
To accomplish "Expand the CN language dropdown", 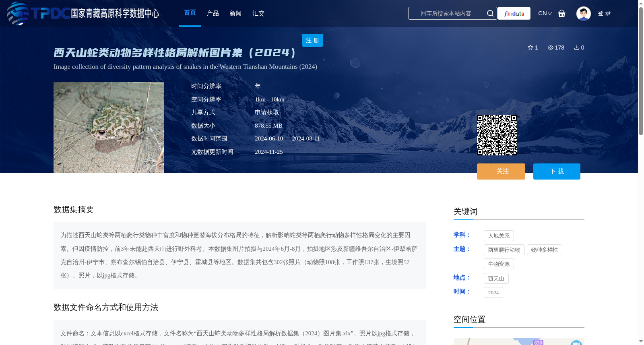I will (545, 13).
